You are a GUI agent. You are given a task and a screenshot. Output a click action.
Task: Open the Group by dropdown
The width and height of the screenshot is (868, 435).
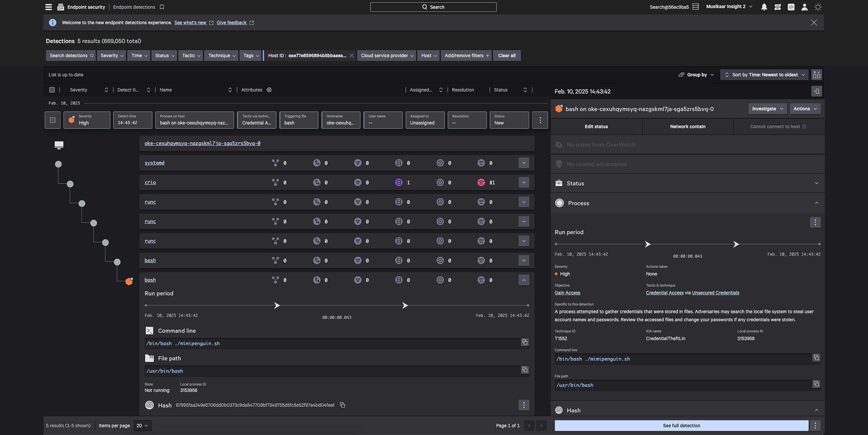[696, 75]
